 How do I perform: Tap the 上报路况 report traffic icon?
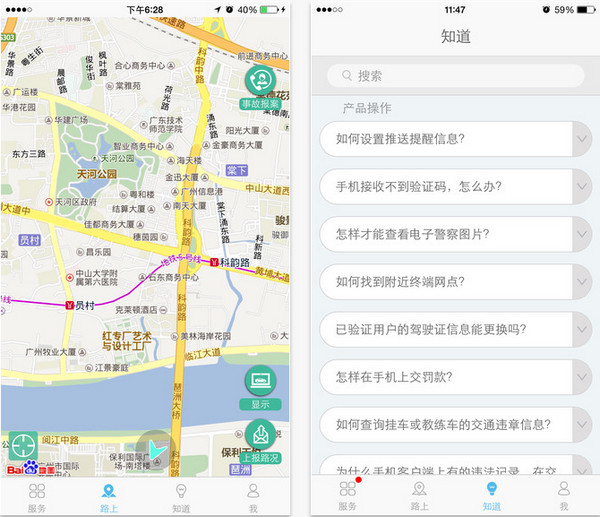[261, 435]
